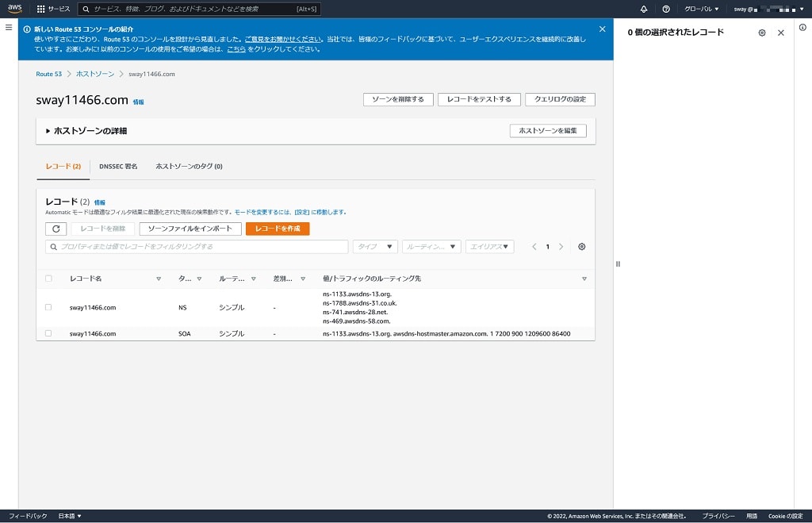The width and height of the screenshot is (812, 523).
Task: Sort by routing policy column arrow
Action: [253, 279]
